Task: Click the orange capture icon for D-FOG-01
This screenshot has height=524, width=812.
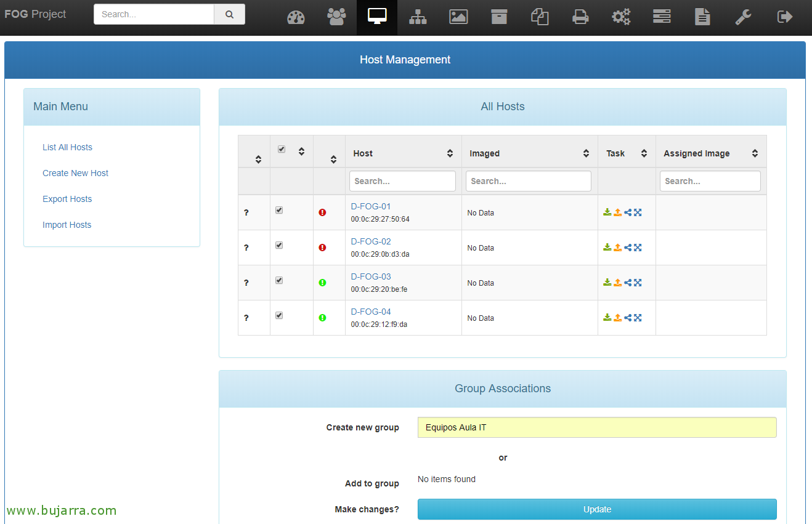Action: click(x=617, y=212)
